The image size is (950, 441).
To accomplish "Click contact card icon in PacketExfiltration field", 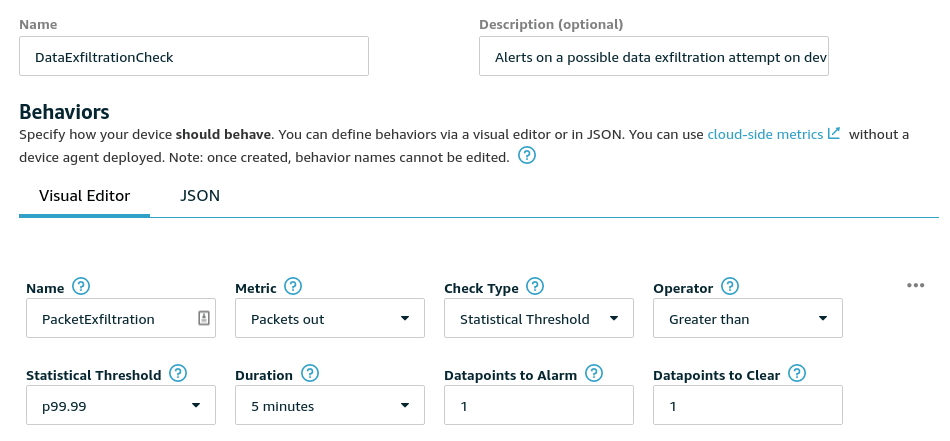I will (x=203, y=319).
